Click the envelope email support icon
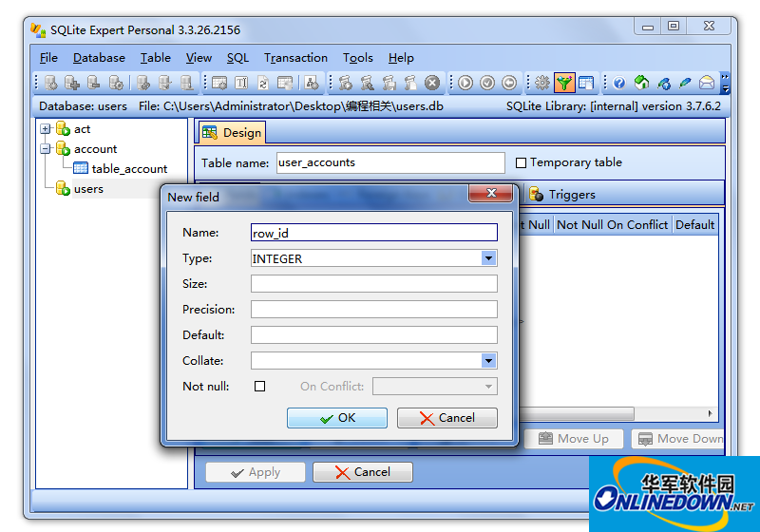Screen dimensions: 760x532 click(x=707, y=83)
